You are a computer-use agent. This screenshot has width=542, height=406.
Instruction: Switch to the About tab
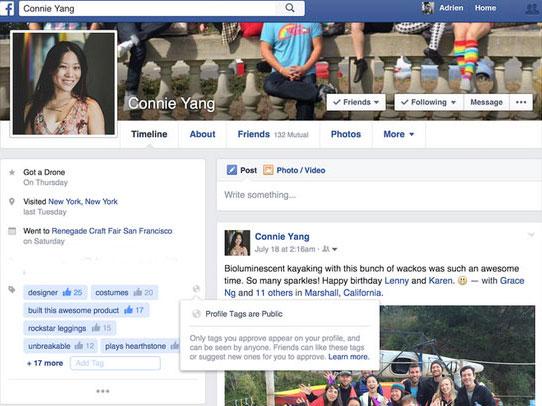(x=203, y=134)
